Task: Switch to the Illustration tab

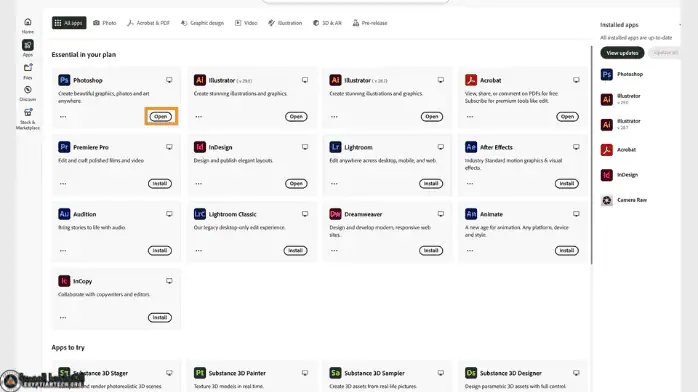Action: tap(285, 23)
